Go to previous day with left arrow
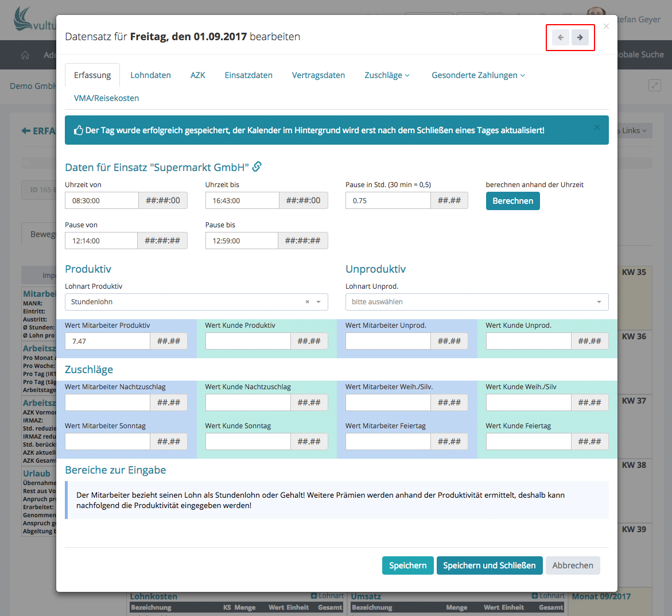 click(x=561, y=37)
